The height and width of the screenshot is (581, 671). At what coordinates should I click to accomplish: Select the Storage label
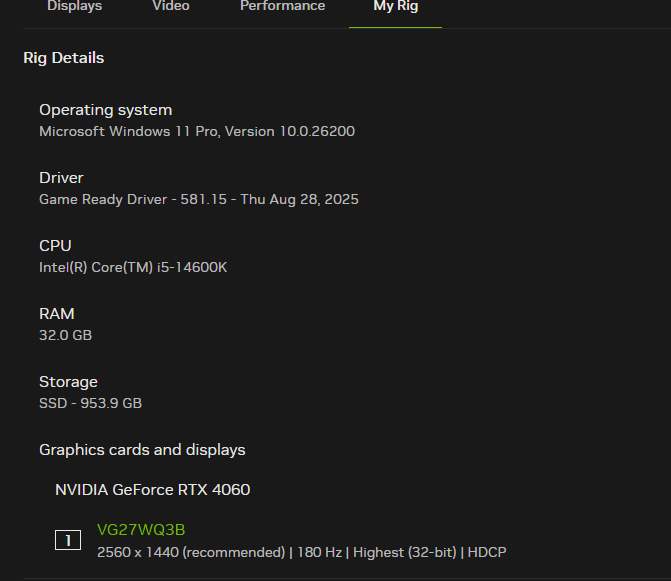[x=68, y=382]
